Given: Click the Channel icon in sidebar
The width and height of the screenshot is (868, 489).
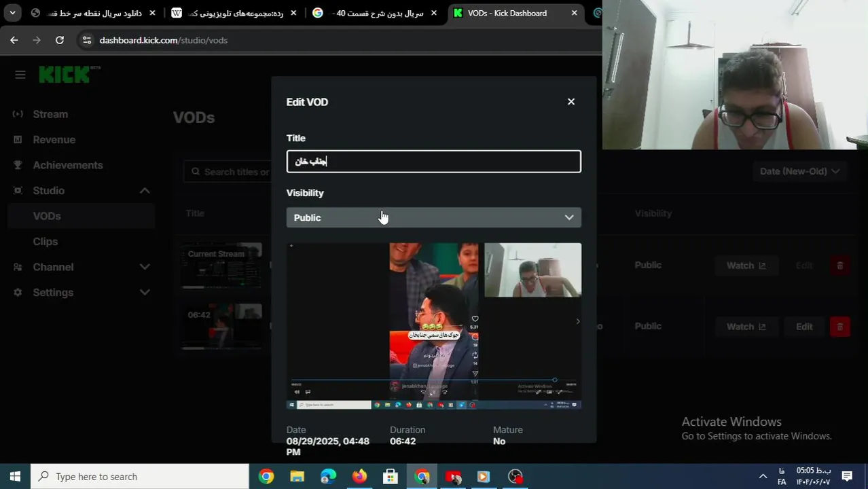Looking at the screenshot, I should pyautogui.click(x=18, y=267).
